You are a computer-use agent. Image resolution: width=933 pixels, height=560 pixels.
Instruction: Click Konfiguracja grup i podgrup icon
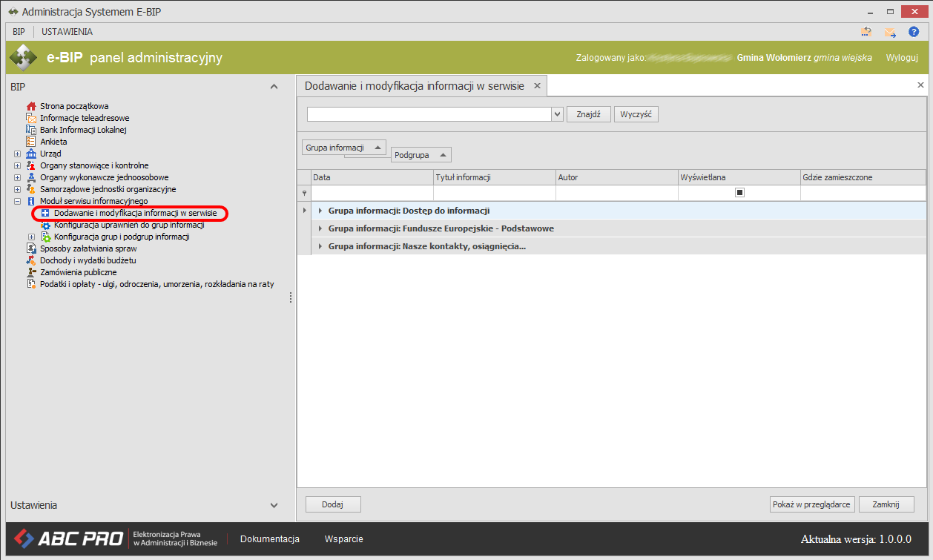(45, 237)
